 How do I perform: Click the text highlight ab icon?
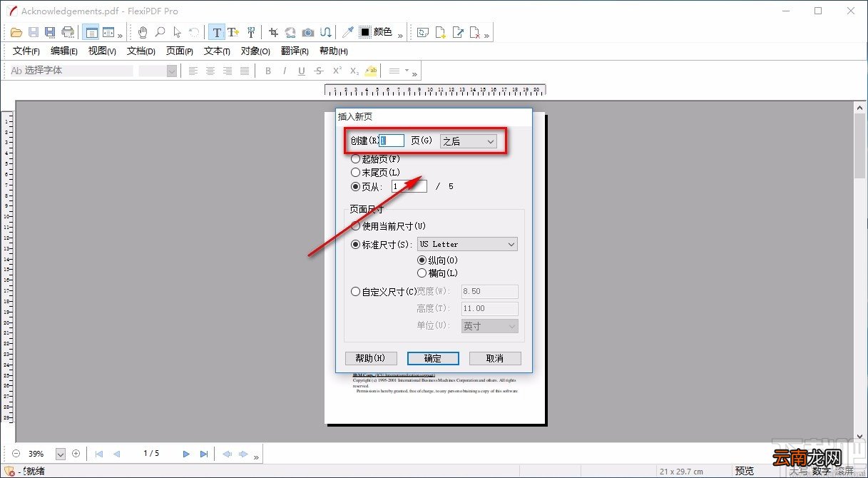coord(371,71)
